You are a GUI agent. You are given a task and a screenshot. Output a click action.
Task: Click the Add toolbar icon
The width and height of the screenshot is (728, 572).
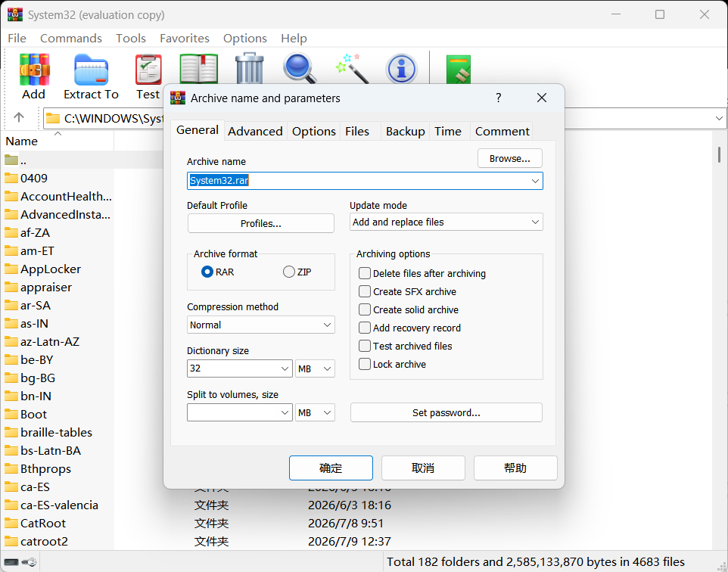click(34, 69)
